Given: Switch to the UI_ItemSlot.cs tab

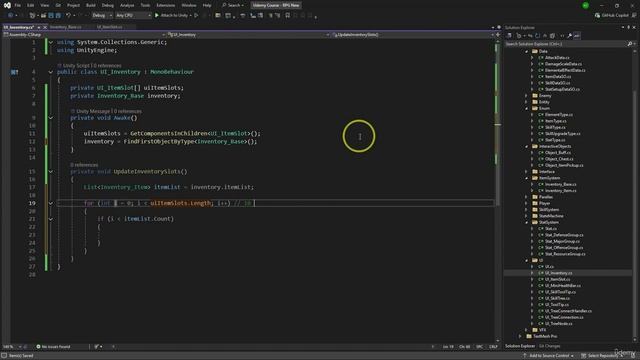Looking at the screenshot, I should tap(110, 27).
